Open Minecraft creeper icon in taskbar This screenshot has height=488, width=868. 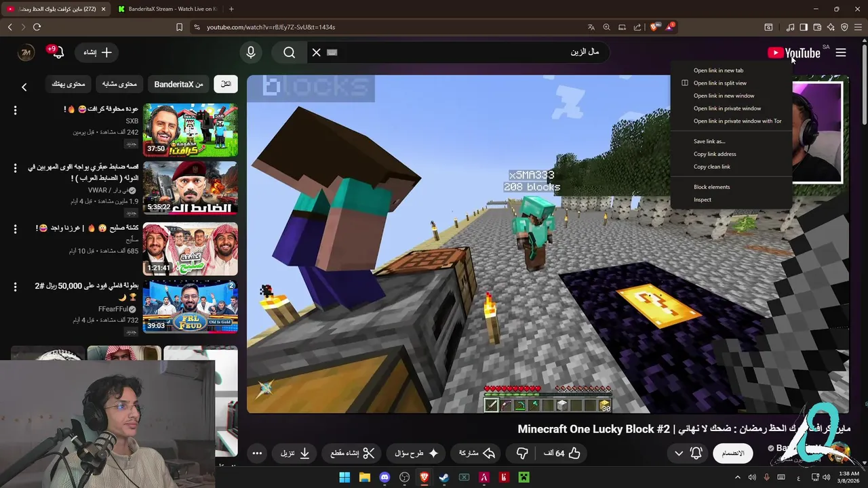[524, 477]
